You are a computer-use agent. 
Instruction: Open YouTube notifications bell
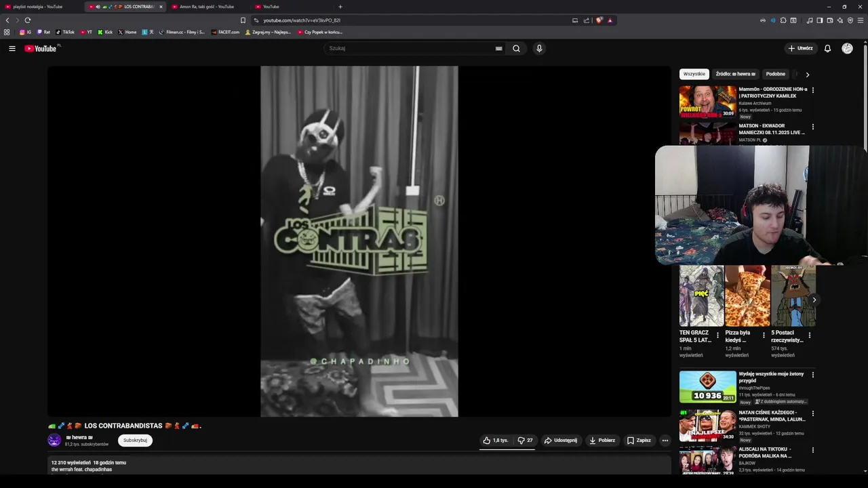(827, 48)
